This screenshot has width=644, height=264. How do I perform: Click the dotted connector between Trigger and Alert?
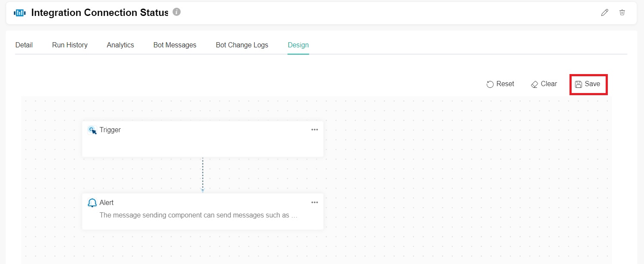[x=202, y=174]
